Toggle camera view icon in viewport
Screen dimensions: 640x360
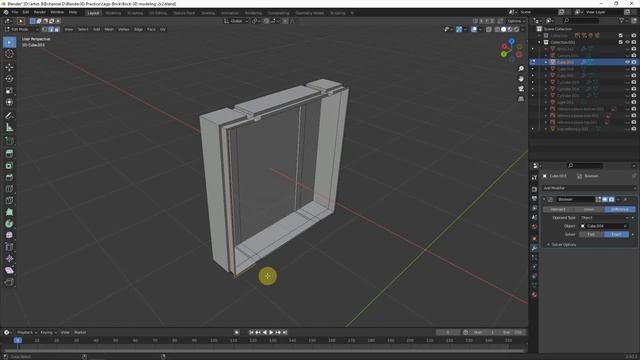[x=521, y=89]
